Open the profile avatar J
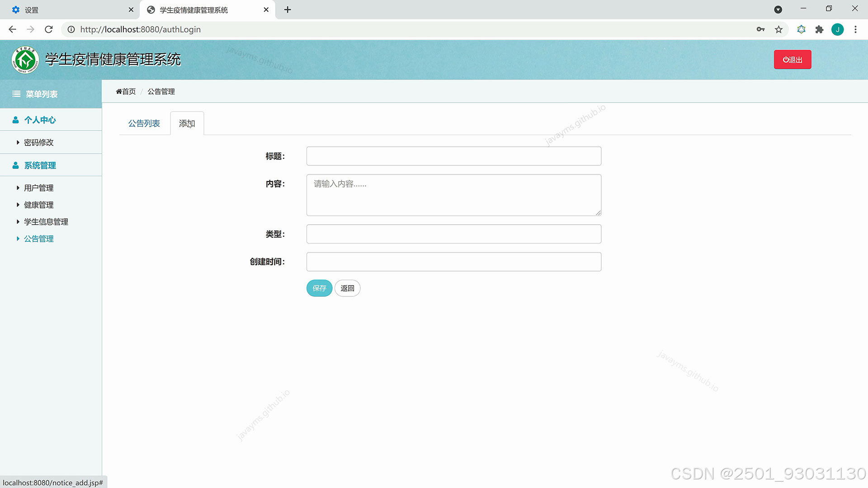 coord(837,29)
